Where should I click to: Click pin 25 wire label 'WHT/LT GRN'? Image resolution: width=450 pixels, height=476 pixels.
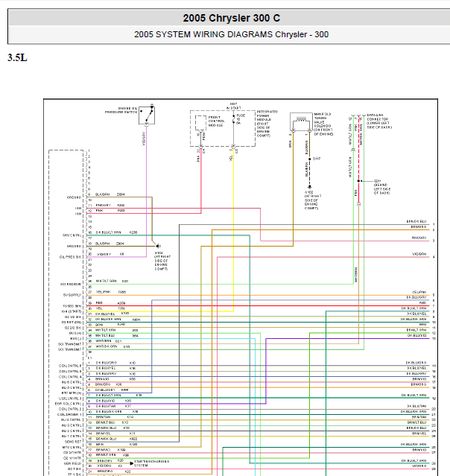[106, 281]
